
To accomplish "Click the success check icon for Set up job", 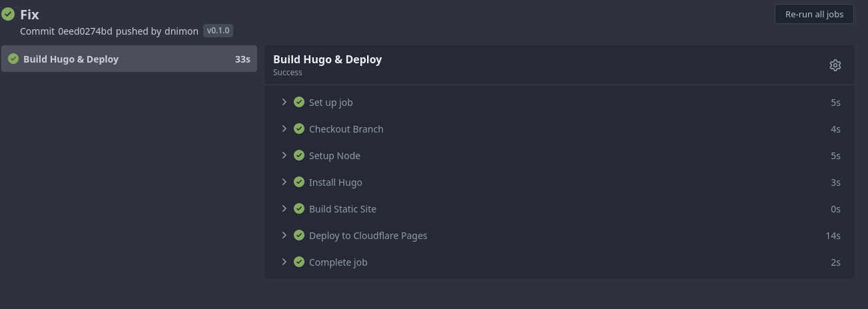I will click(299, 103).
